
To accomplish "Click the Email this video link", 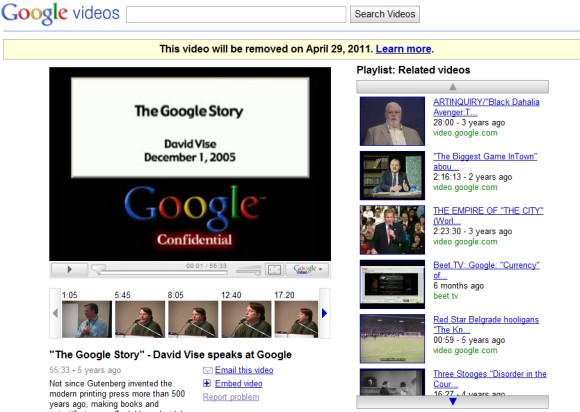I will tap(244, 370).
